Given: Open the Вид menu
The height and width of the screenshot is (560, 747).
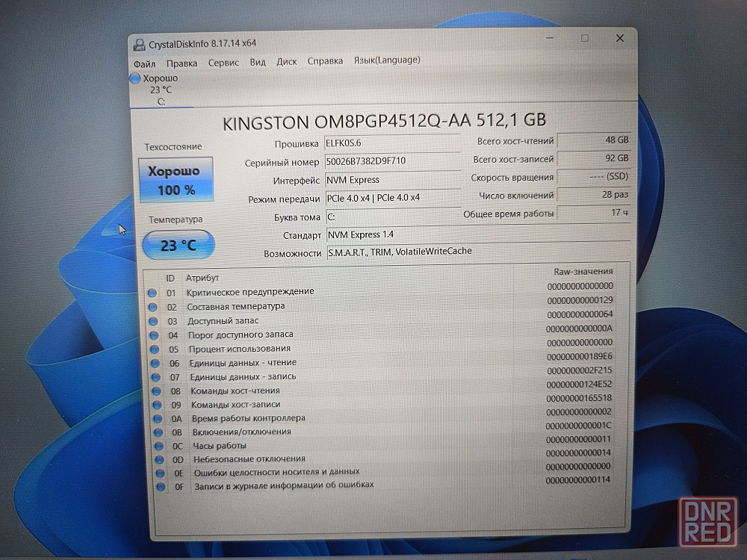Looking at the screenshot, I should coord(258,63).
